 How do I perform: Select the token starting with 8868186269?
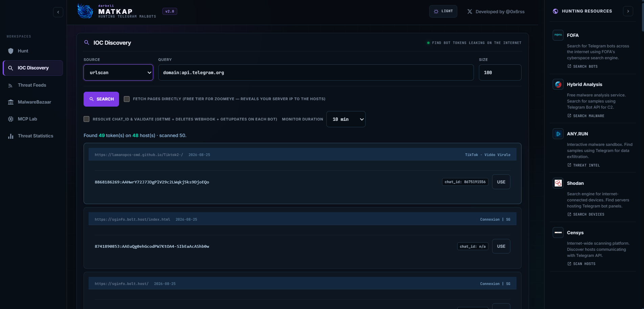click(x=152, y=182)
